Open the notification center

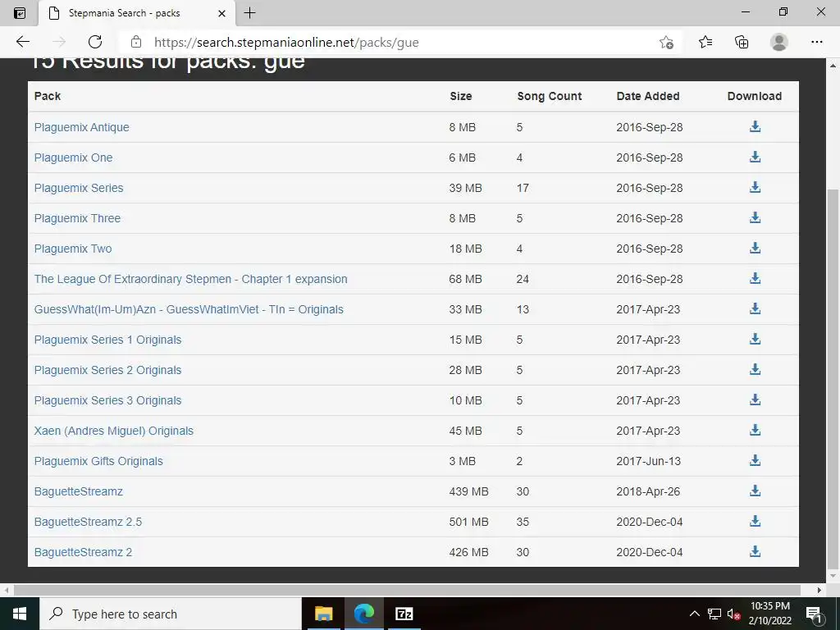813,614
